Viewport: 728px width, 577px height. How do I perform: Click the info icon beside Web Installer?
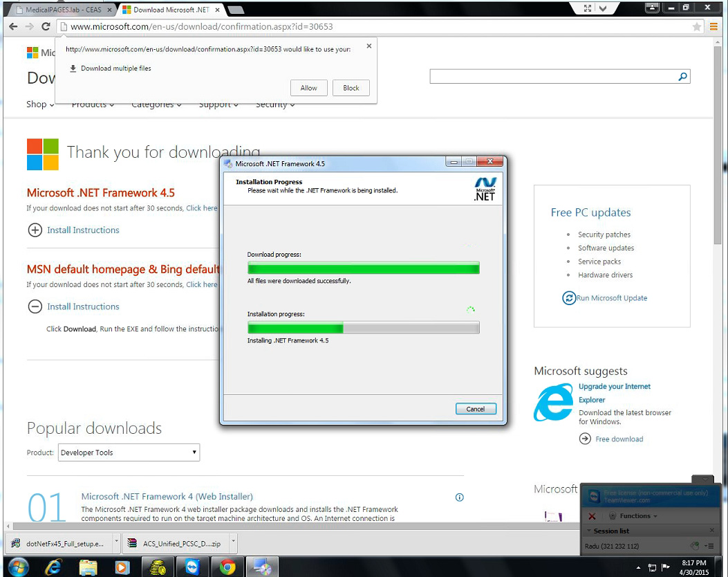tap(460, 497)
